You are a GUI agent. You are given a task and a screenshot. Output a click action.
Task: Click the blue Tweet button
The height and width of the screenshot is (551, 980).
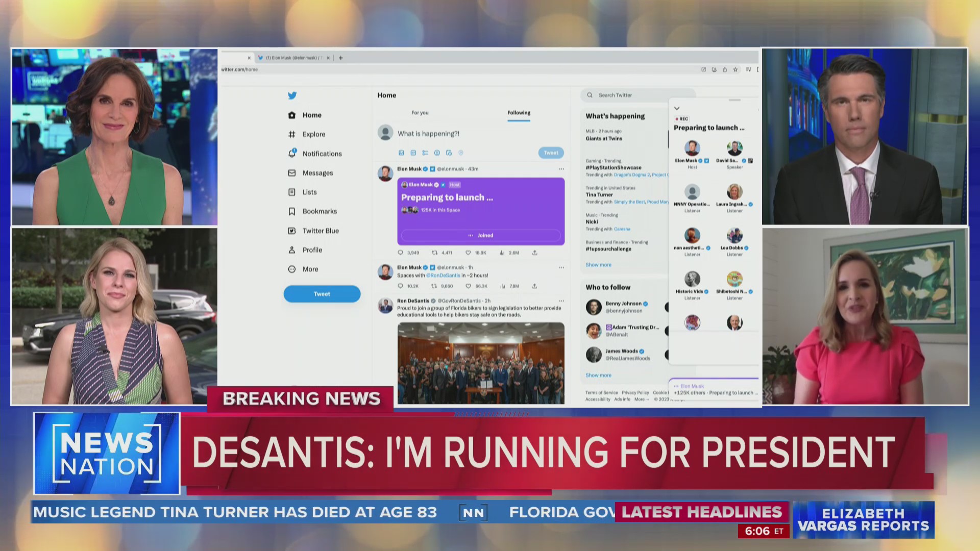click(x=322, y=293)
